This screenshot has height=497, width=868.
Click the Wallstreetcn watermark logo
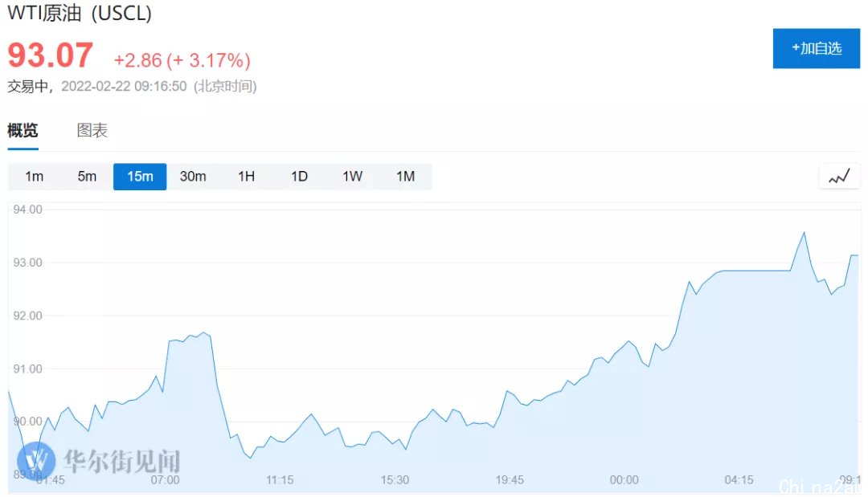[36, 460]
